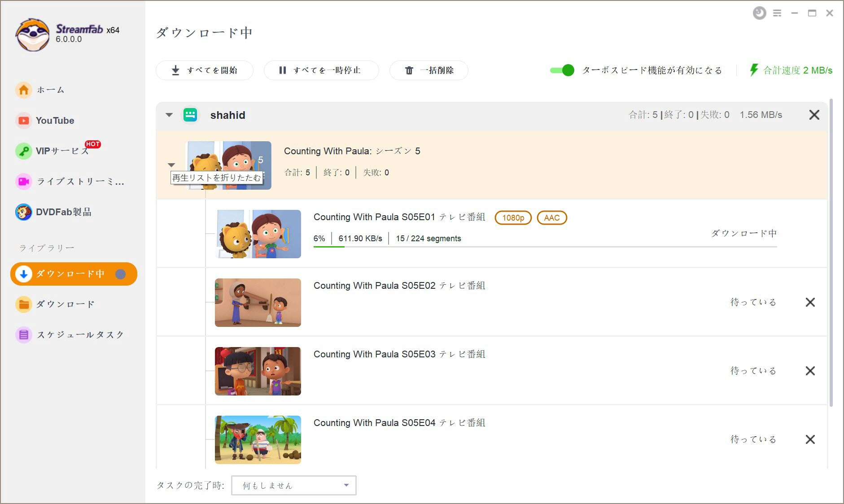Open the ホーム home icon in sidebar
This screenshot has width=844, height=504.
coord(24,90)
